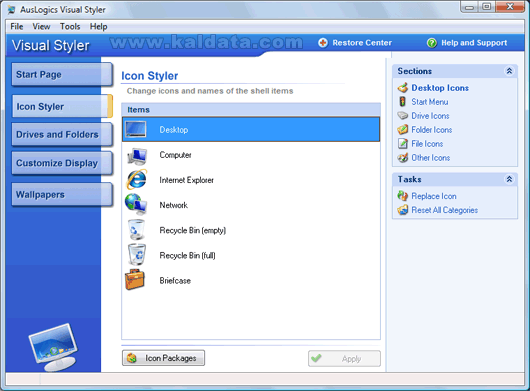Click the Apply button
Image resolution: width=530 pixels, height=391 pixels.
344,359
